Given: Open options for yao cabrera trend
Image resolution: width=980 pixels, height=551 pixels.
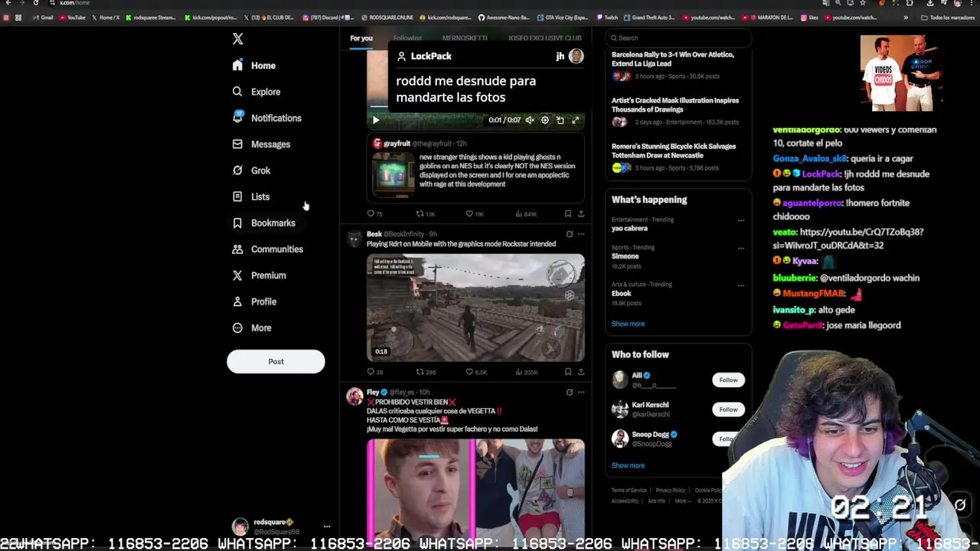Looking at the screenshot, I should pos(740,220).
